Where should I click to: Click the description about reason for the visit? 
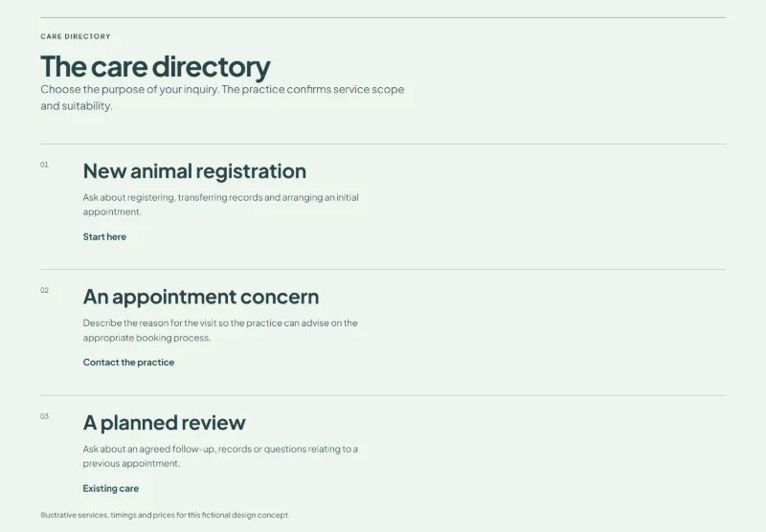220,330
